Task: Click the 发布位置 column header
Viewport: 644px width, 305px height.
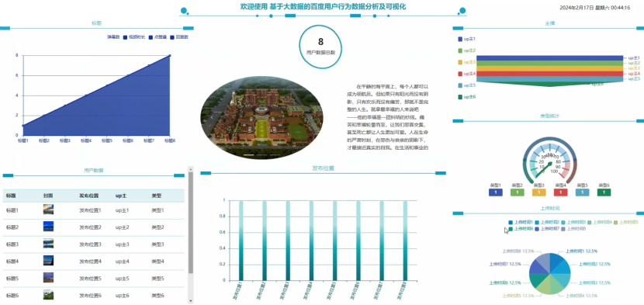Action: click(88, 196)
